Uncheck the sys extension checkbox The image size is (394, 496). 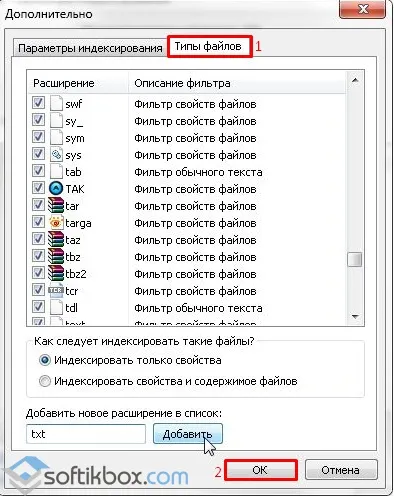(x=38, y=154)
